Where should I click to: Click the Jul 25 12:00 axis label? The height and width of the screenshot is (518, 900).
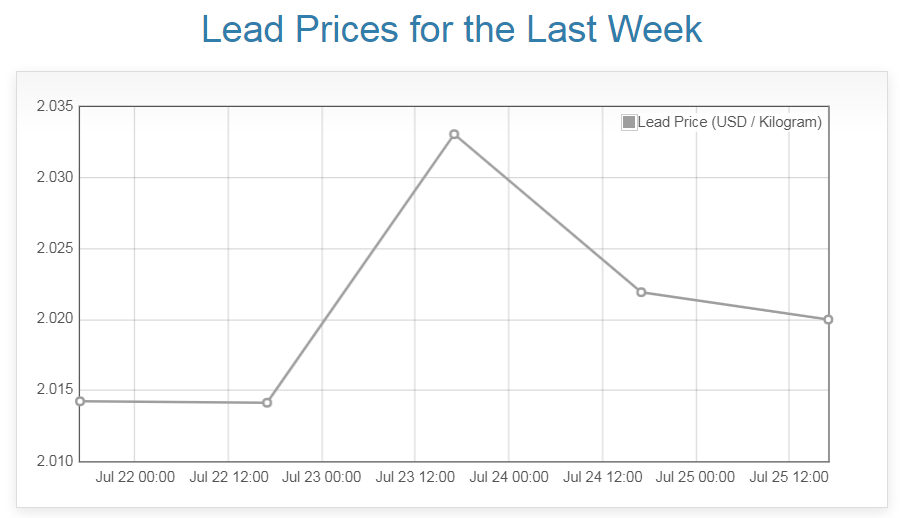point(789,477)
